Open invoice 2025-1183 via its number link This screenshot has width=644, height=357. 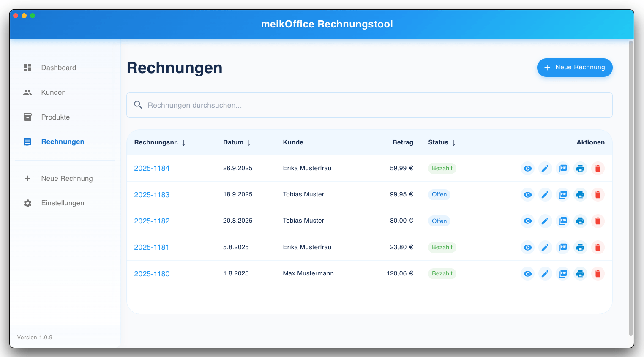point(152,195)
